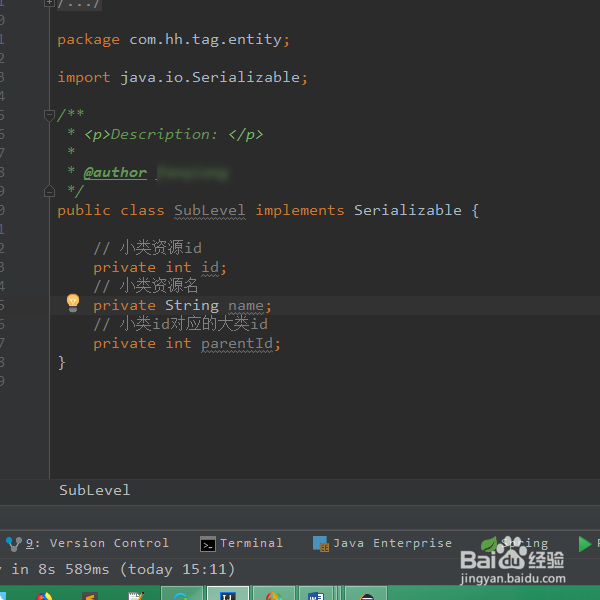Click the <p>Description: </p> doc line
Screen dimensions: 600x600
pos(174,134)
